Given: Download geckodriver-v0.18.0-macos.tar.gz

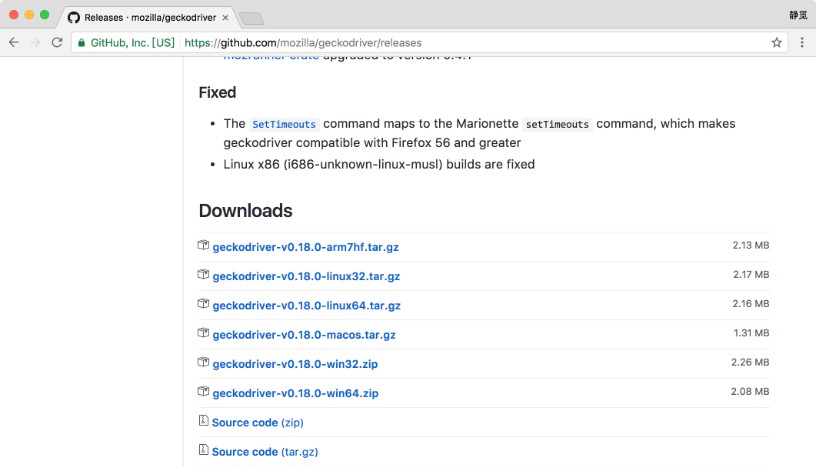Looking at the screenshot, I should tap(304, 335).
